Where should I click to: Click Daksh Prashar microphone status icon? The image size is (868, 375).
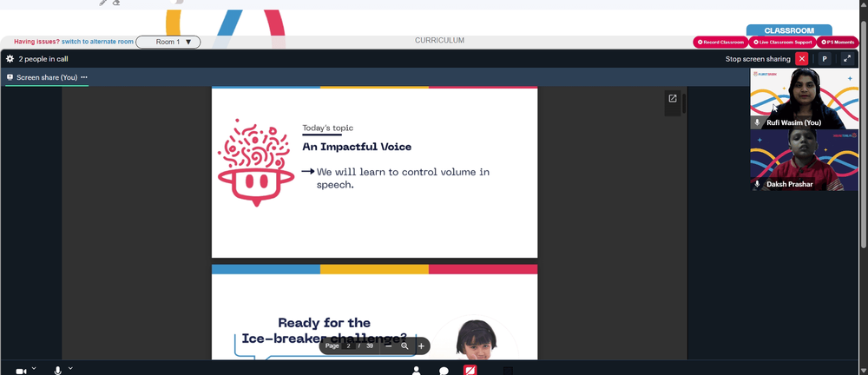click(x=757, y=184)
